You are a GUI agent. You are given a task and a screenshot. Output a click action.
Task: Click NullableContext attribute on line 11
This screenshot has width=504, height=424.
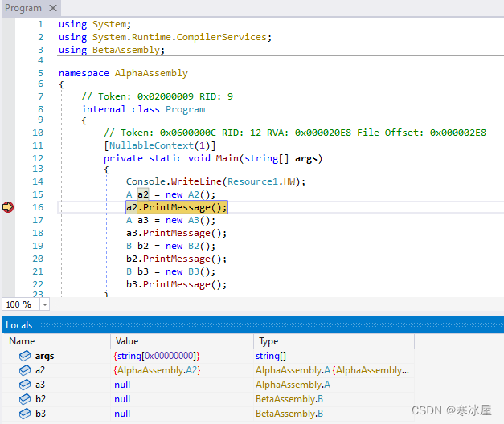(x=151, y=145)
